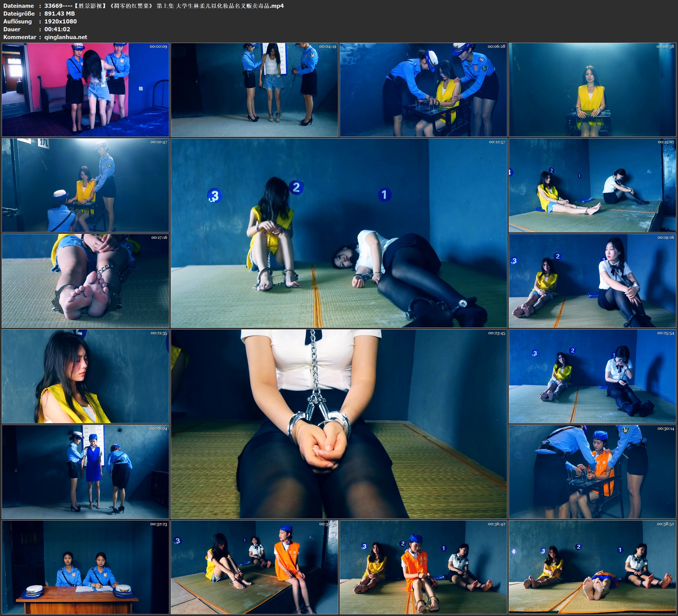This screenshot has width=678, height=616.
Task: Click the frame marked 00:08:38
Action: [x=592, y=89]
